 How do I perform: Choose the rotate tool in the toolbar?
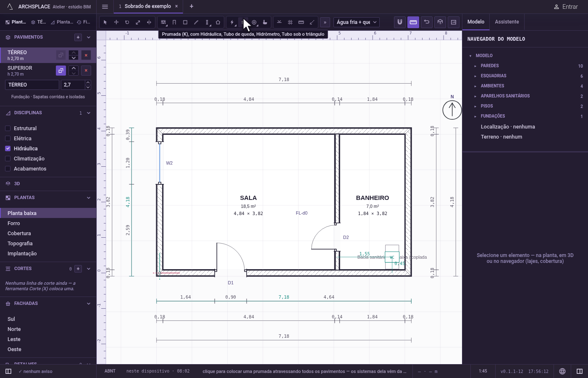[127, 22]
